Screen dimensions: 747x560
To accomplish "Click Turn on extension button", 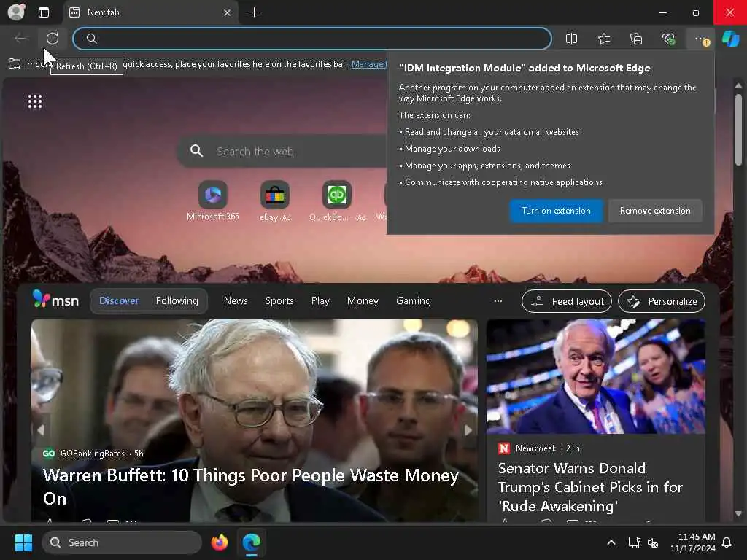I will (x=556, y=211).
